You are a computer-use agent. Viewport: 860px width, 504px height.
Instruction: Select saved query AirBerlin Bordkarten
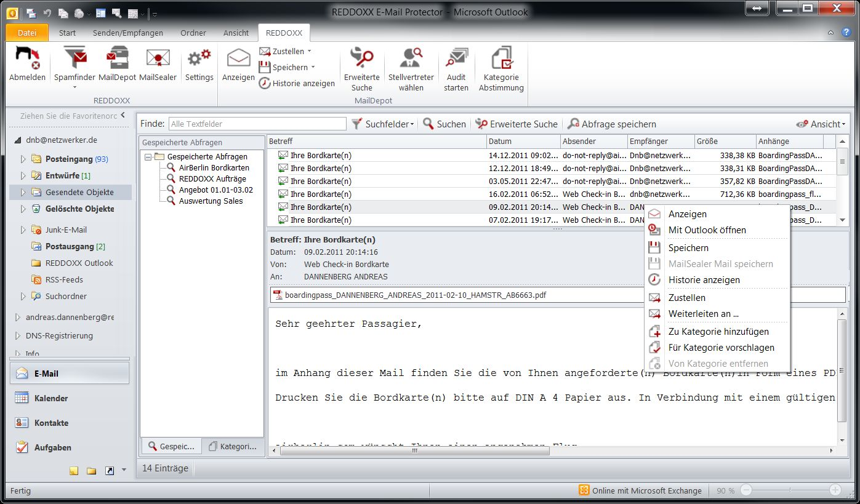(x=214, y=167)
